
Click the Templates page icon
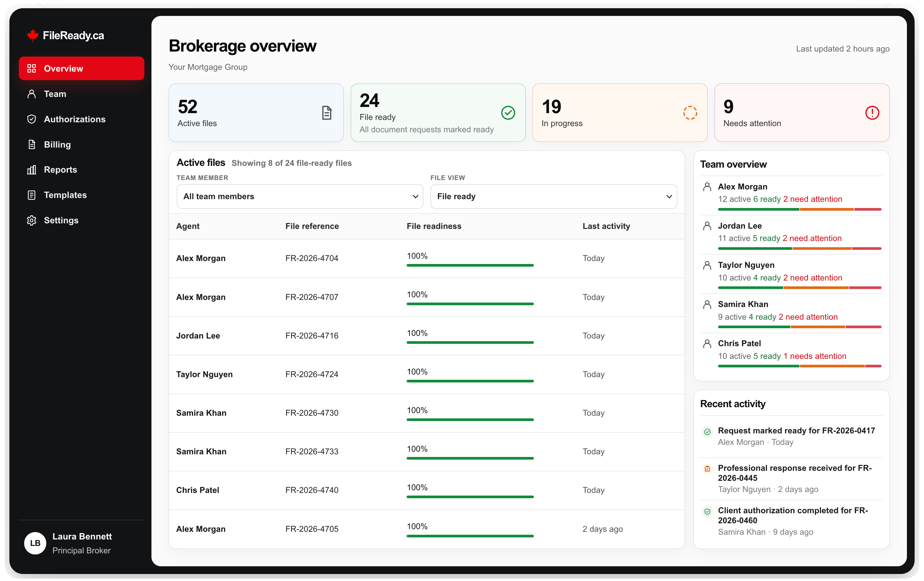tap(32, 195)
